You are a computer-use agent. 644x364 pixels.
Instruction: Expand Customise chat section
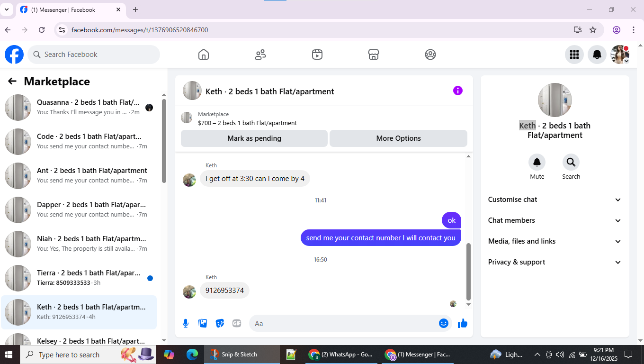pos(555,200)
